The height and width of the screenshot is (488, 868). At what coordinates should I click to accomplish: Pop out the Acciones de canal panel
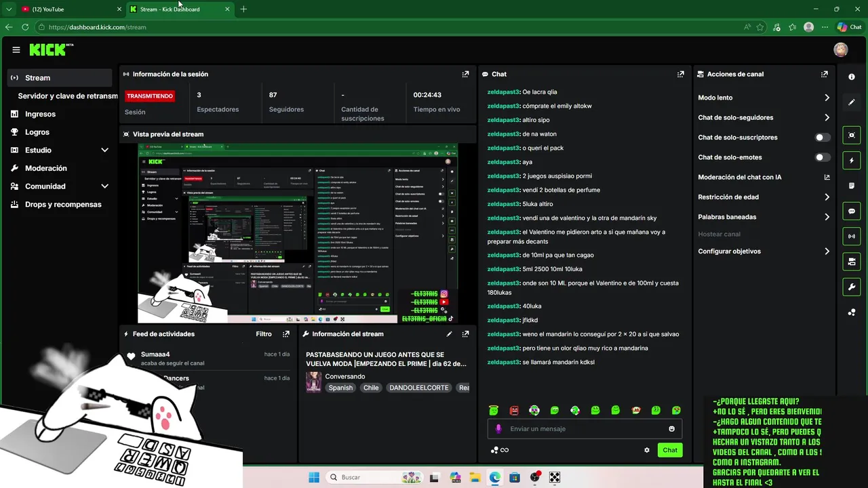[825, 74]
